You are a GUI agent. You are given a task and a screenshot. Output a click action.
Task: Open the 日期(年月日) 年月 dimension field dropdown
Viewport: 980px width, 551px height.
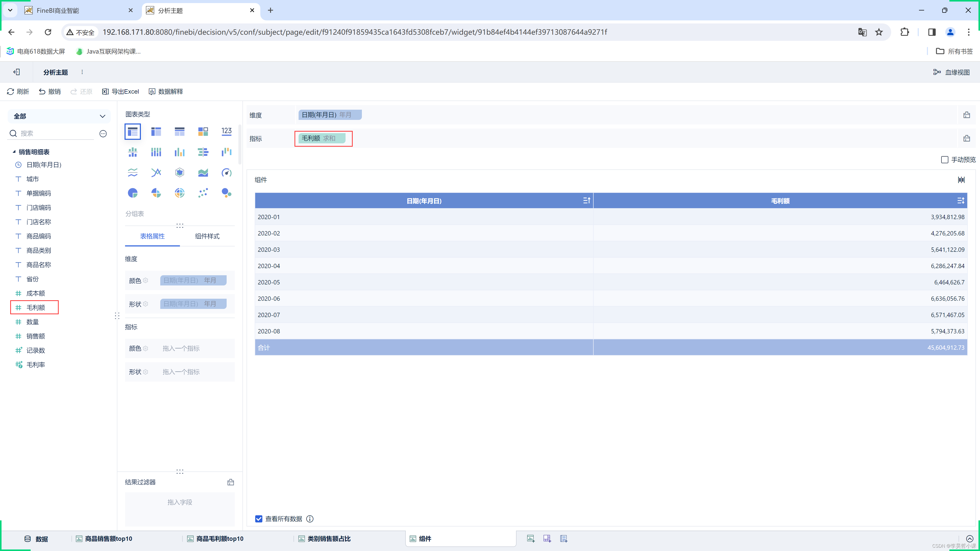click(330, 115)
